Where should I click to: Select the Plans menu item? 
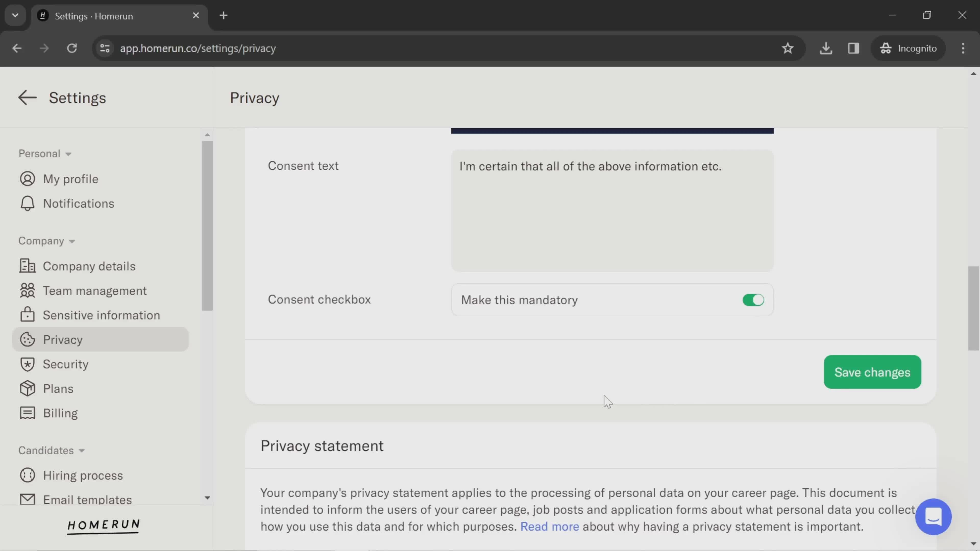[58, 388]
